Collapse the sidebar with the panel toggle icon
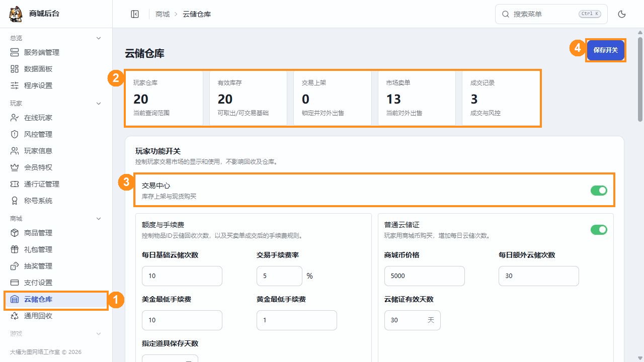The width and height of the screenshot is (644, 362). pos(135,14)
